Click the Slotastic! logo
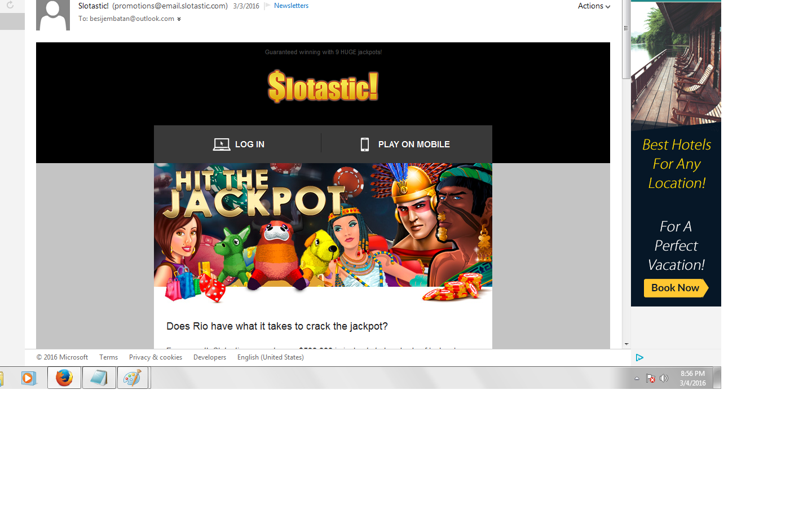The height and width of the screenshot is (508, 812). 323,86
